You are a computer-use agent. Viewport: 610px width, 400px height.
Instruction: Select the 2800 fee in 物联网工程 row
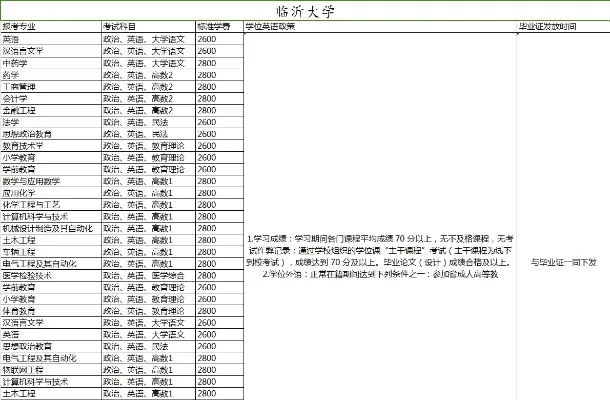point(219,370)
